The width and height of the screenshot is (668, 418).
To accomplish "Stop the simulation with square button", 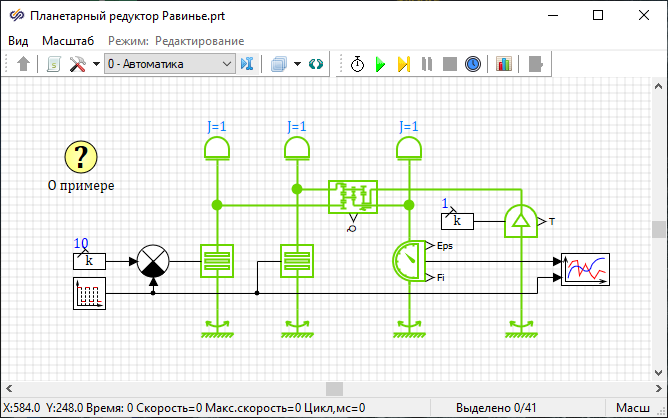I will point(449,64).
